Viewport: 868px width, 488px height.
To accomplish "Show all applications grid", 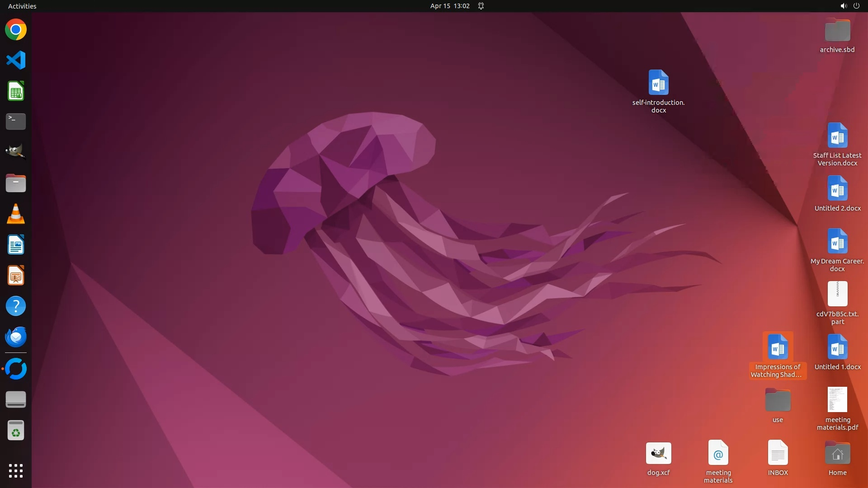I will 16,471.
